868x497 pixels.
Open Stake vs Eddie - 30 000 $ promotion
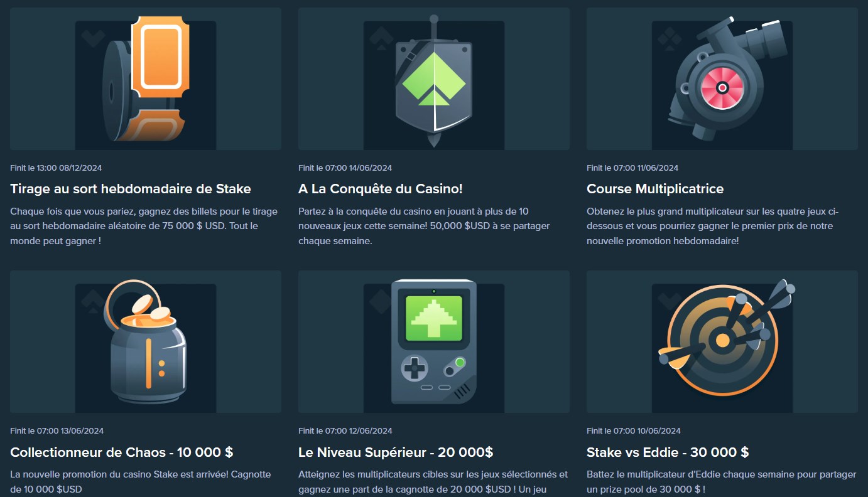(668, 452)
